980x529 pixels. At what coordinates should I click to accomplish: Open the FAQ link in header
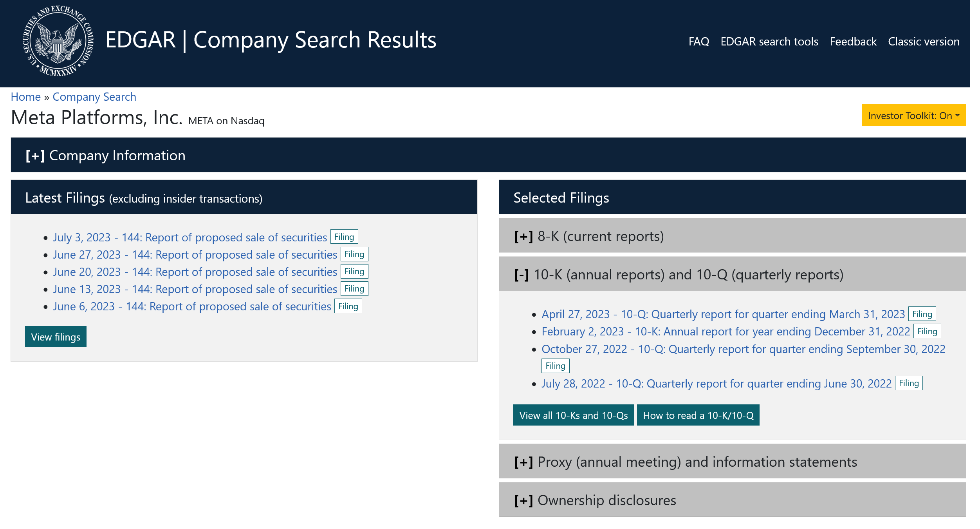tap(698, 42)
